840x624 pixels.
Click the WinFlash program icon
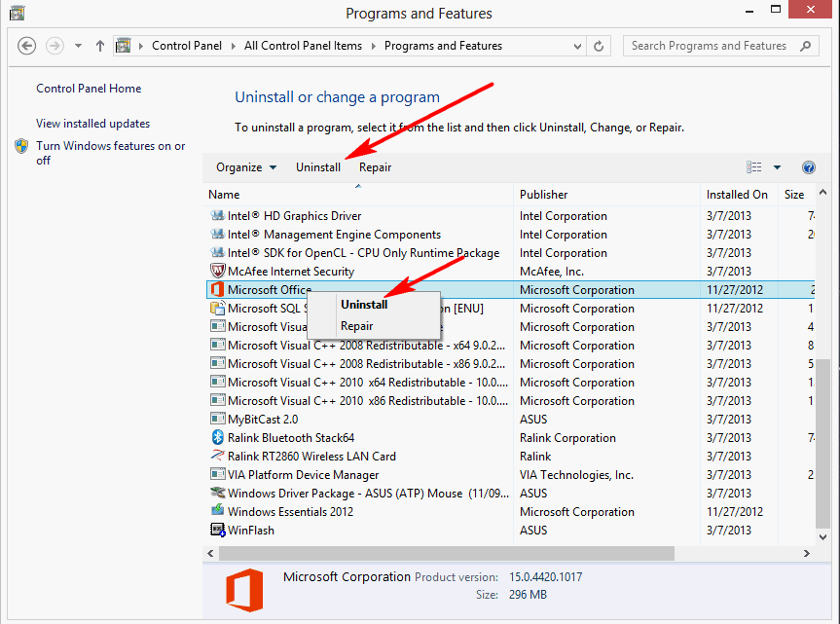[x=217, y=530]
